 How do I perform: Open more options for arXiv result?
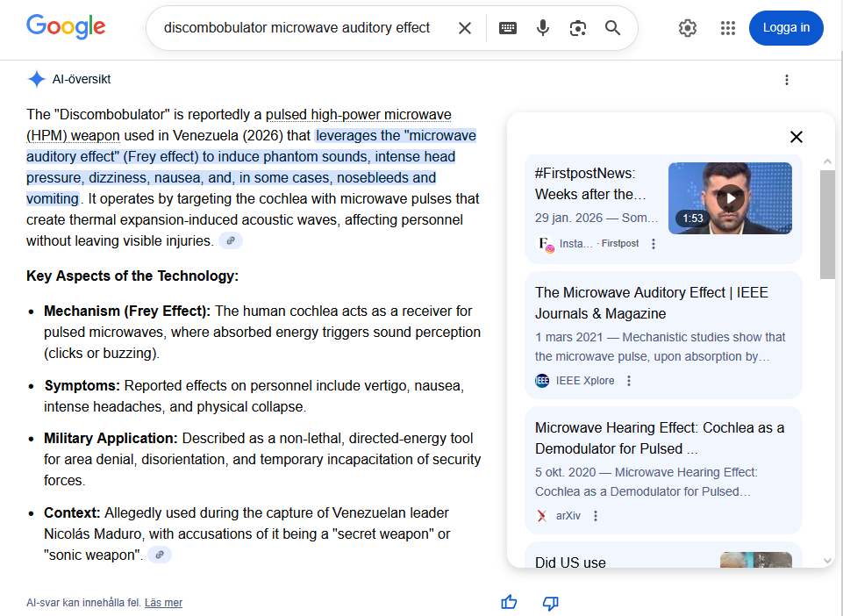[x=595, y=516]
